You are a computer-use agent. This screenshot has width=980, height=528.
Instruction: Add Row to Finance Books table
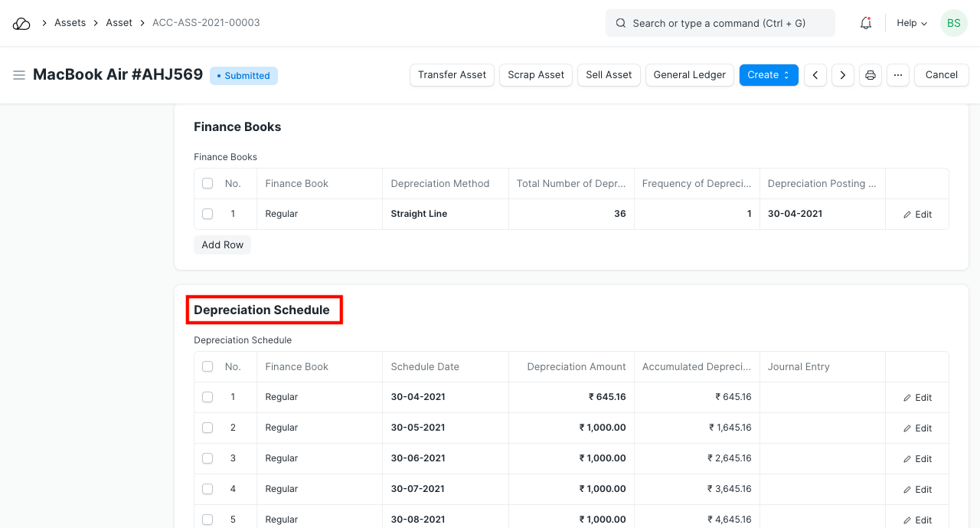pos(222,245)
